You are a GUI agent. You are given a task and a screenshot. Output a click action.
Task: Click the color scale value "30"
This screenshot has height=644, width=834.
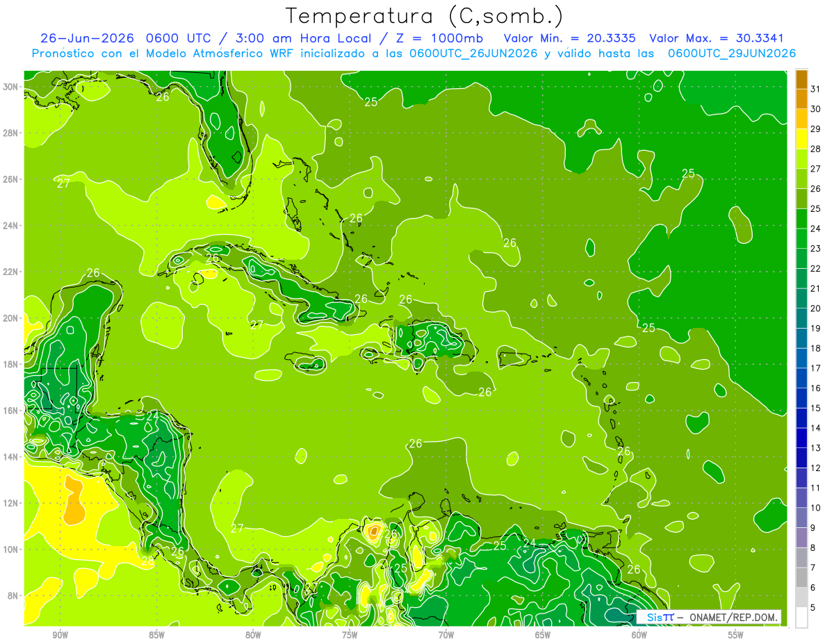pyautogui.click(x=815, y=109)
